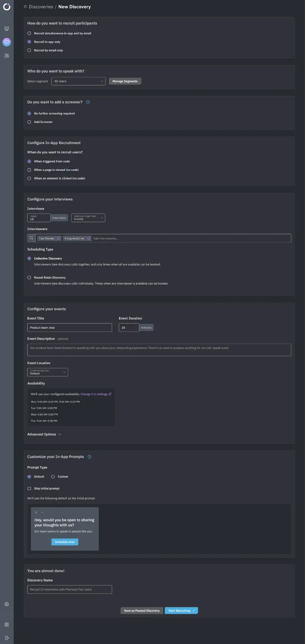Open the Select segment dropdown showing All Users
The height and width of the screenshot is (644, 305).
click(x=78, y=81)
